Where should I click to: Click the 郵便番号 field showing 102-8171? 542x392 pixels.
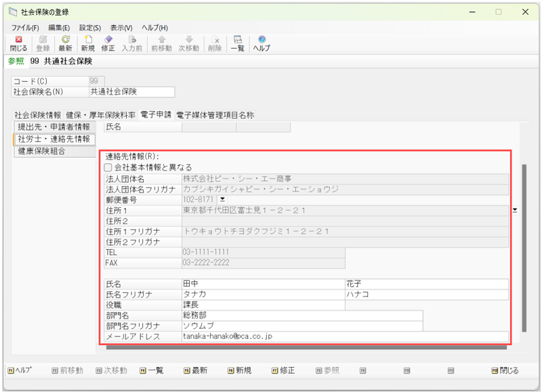coord(199,200)
